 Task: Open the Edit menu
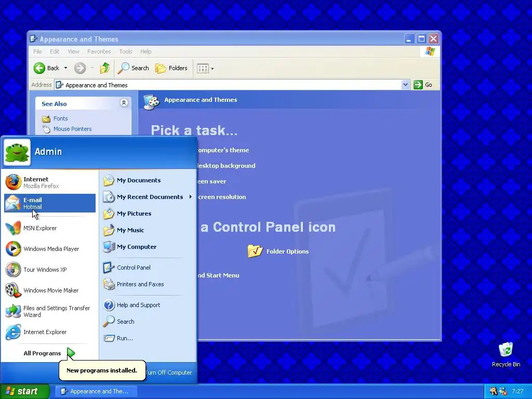tap(55, 51)
